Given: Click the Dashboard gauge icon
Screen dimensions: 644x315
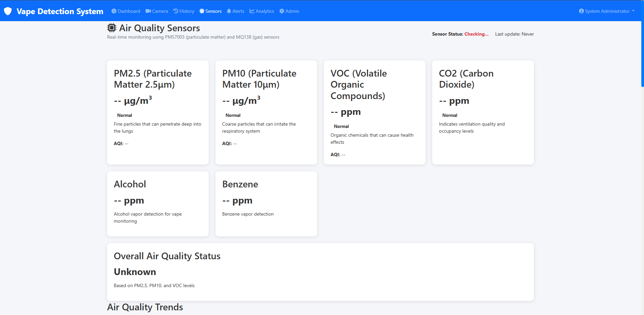Looking at the screenshot, I should coord(114,11).
